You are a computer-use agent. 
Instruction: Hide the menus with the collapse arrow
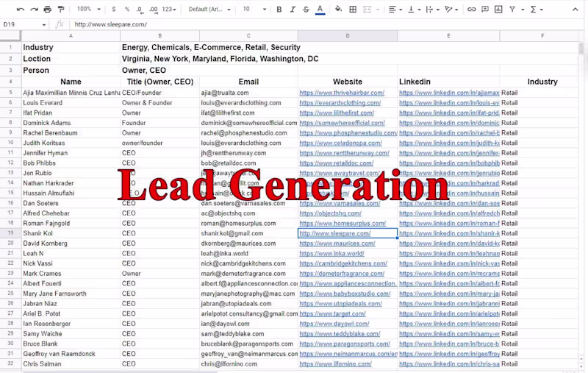(575, 10)
